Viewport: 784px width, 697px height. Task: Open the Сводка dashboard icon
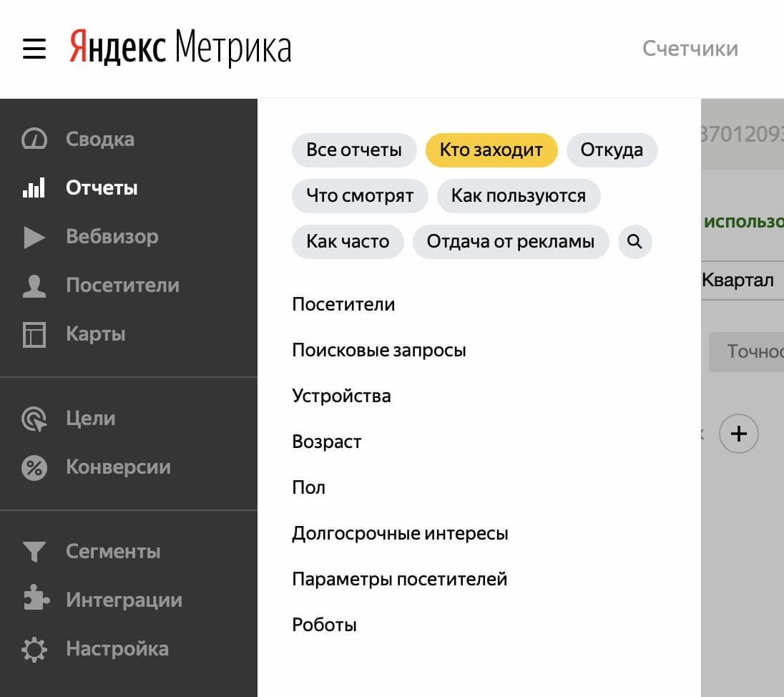pyautogui.click(x=35, y=139)
